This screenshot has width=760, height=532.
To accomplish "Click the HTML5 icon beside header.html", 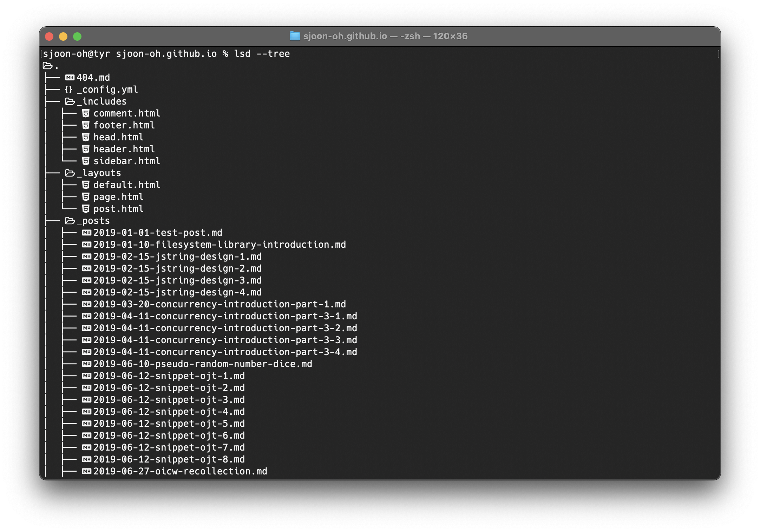I will coord(86,149).
